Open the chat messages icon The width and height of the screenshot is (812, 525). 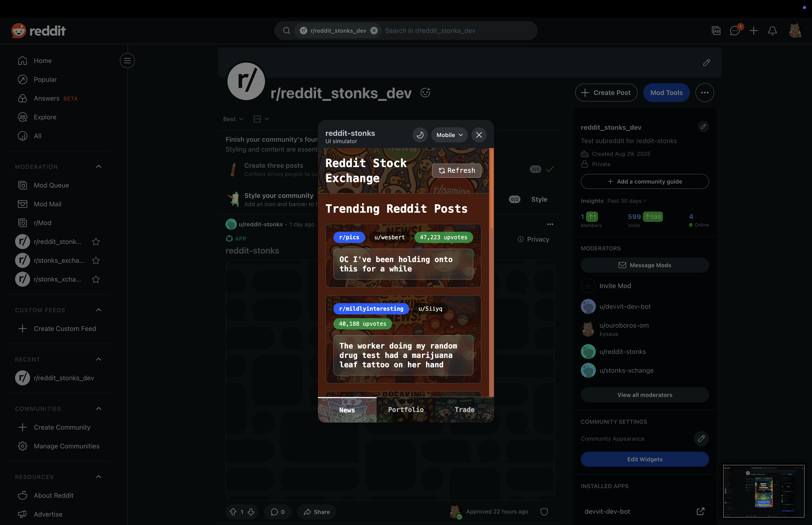point(735,31)
